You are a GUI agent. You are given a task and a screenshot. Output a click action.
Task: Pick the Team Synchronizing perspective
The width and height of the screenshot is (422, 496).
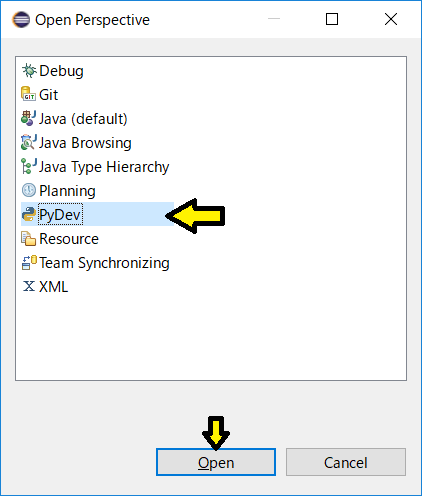104,263
